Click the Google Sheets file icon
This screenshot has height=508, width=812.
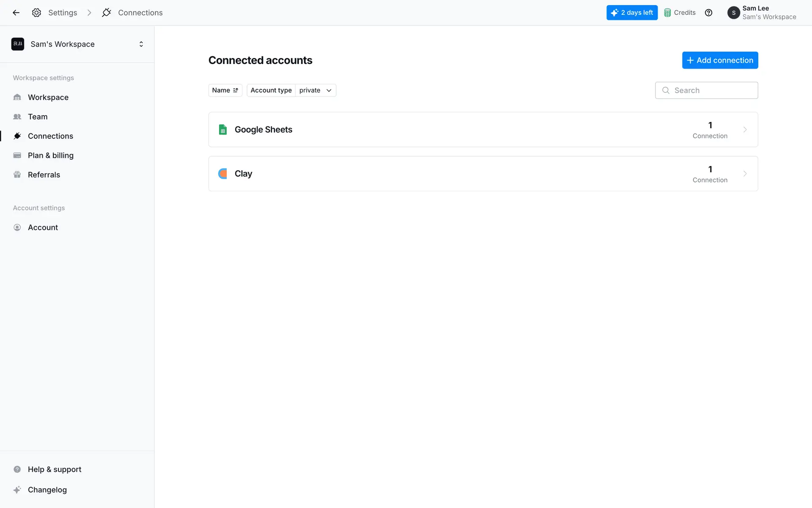click(223, 130)
